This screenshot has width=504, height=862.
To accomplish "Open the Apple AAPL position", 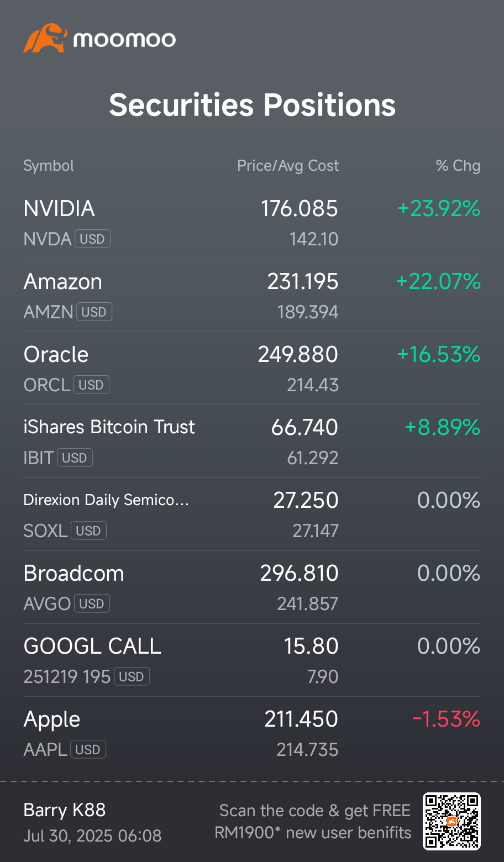I will (252, 733).
